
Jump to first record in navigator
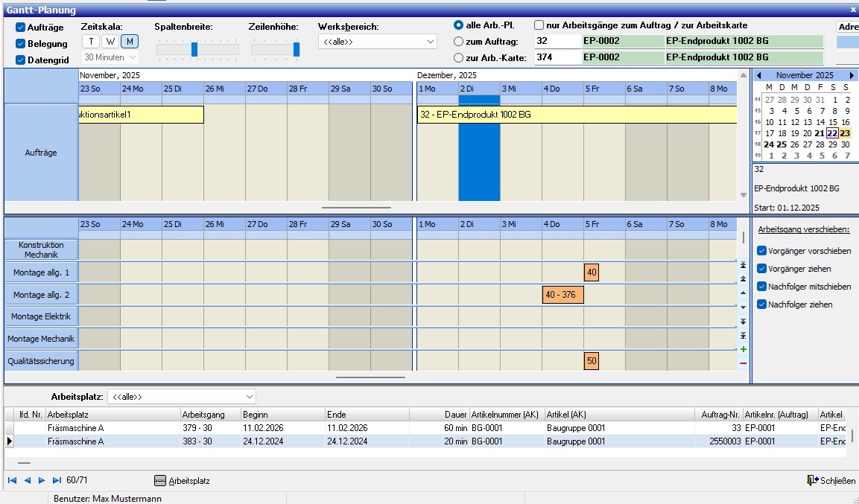tap(13, 481)
